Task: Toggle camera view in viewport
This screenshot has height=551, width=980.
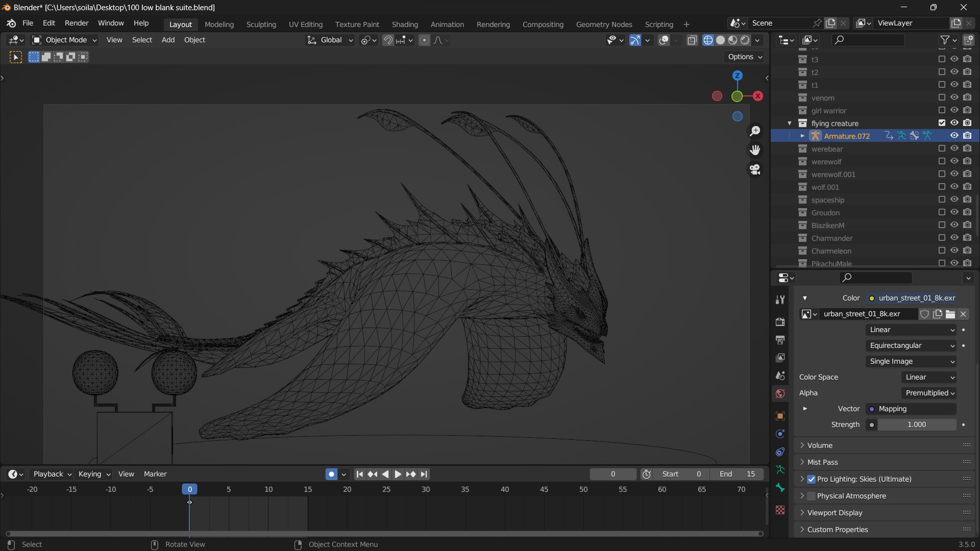Action: click(755, 169)
